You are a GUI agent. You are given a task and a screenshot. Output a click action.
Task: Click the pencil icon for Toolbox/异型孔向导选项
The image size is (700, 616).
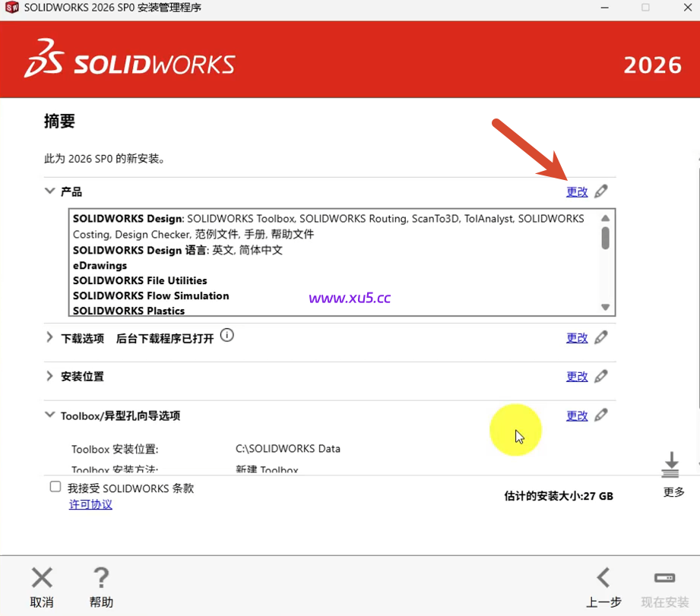(600, 415)
